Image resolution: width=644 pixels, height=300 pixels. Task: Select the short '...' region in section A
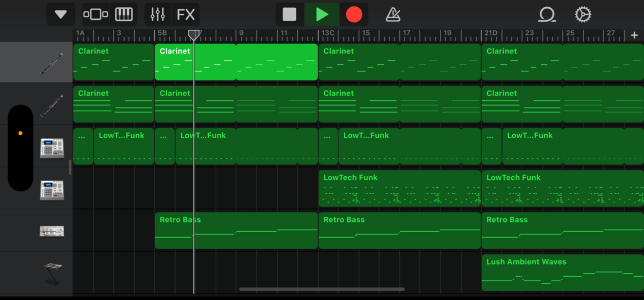83,146
